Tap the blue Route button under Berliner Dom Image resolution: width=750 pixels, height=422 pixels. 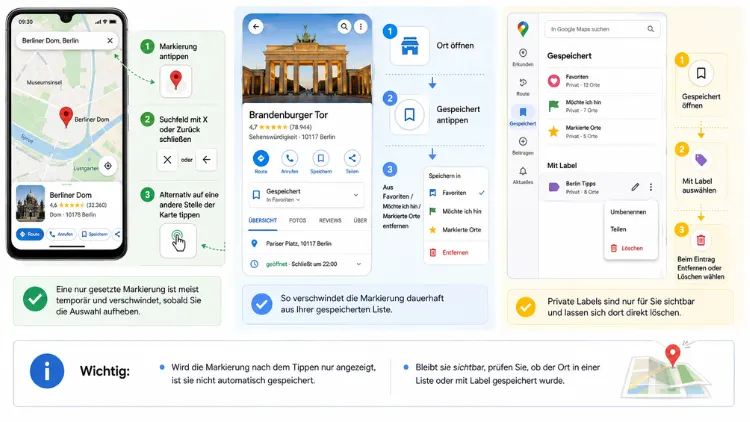pos(30,234)
